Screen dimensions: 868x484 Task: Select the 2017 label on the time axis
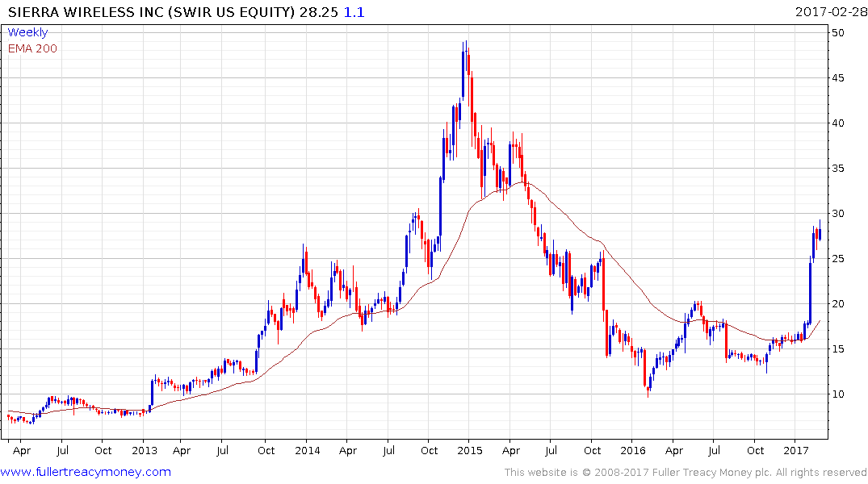[796, 450]
